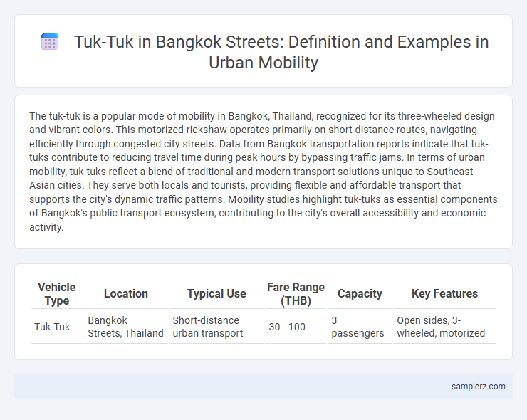Select the Bangkok Streets, Thailand cell

[x=126, y=327]
